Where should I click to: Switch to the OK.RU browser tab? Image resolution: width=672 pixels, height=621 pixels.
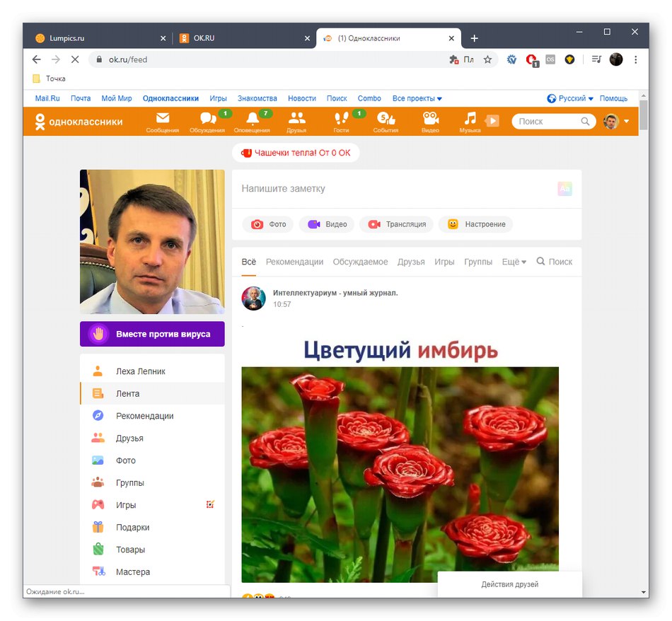(x=204, y=38)
